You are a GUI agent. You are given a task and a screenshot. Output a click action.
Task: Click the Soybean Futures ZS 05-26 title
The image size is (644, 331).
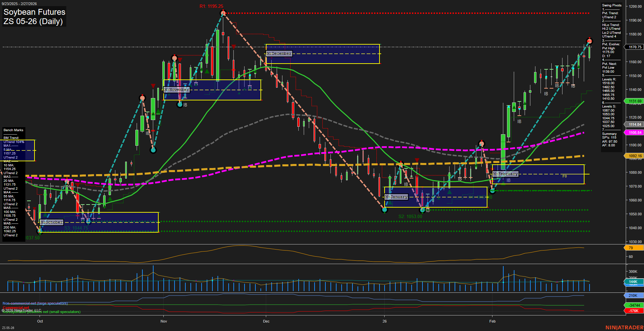[x=34, y=16]
